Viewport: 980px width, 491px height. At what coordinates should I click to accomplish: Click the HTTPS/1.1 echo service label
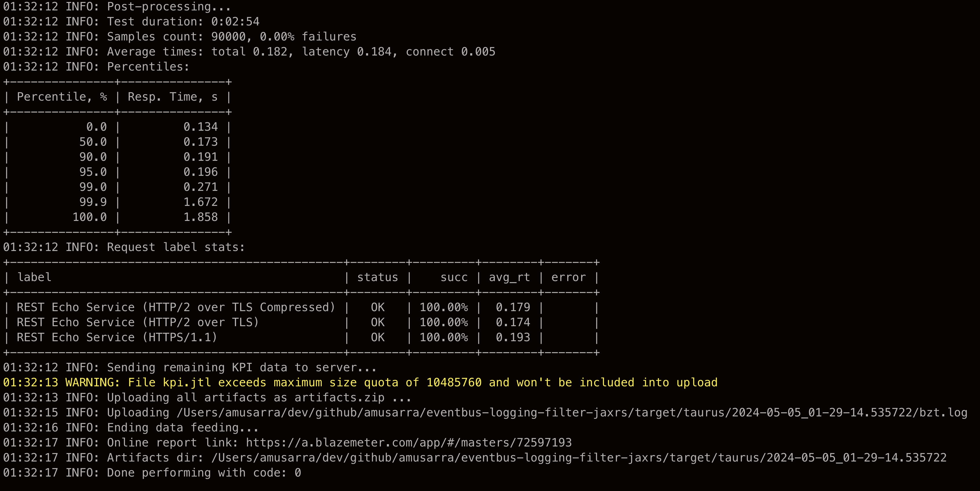(x=117, y=337)
